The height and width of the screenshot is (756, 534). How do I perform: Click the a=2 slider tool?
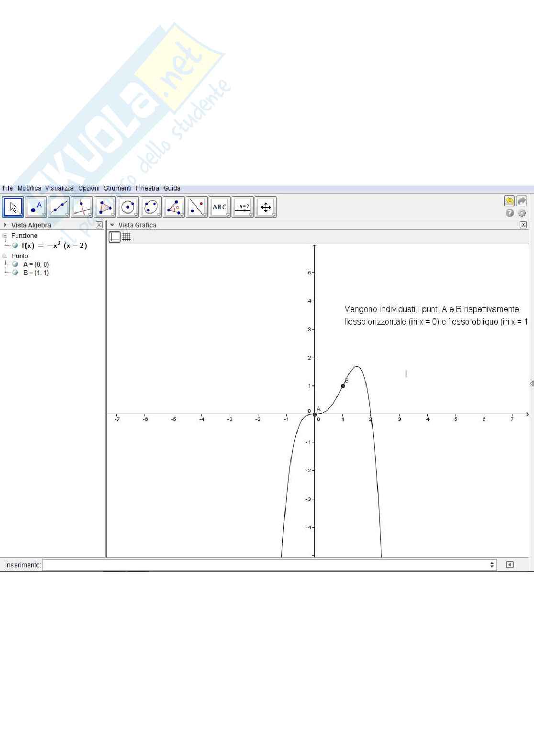pos(244,207)
